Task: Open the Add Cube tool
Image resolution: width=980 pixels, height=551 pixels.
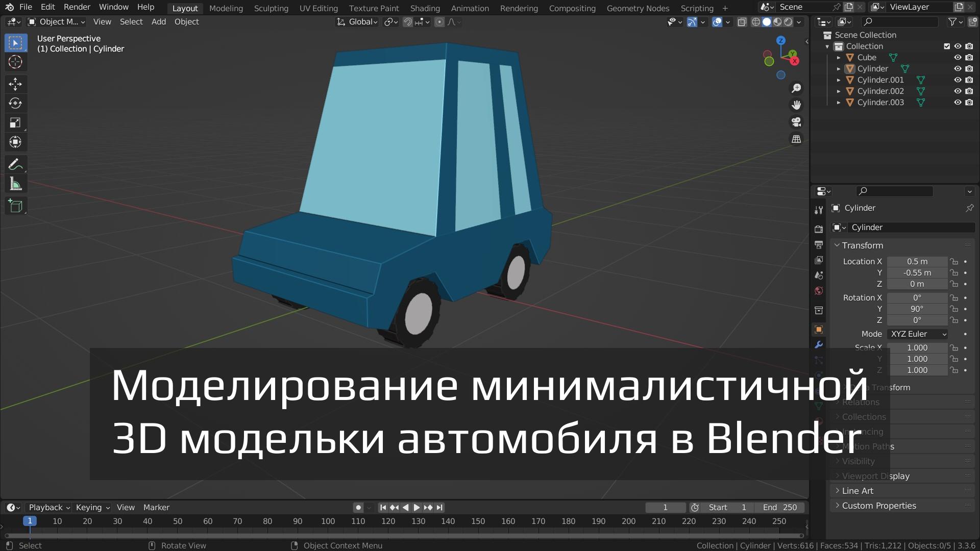Action: (16, 206)
